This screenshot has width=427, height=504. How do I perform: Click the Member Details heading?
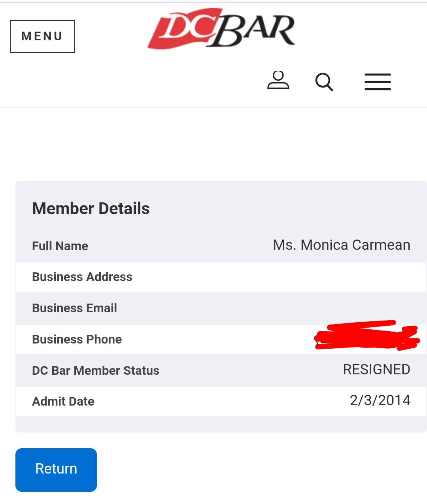(x=91, y=208)
